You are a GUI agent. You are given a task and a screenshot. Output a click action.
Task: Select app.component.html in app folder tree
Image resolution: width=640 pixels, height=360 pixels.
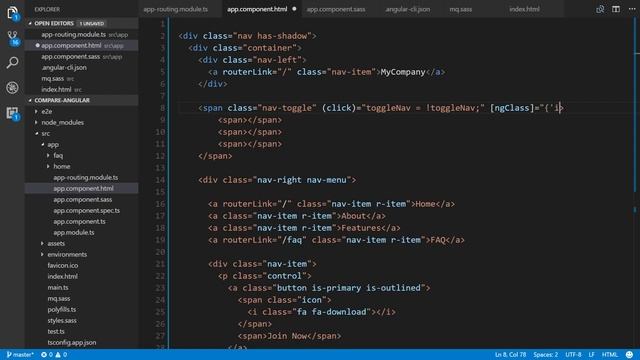pyautogui.click(x=83, y=189)
